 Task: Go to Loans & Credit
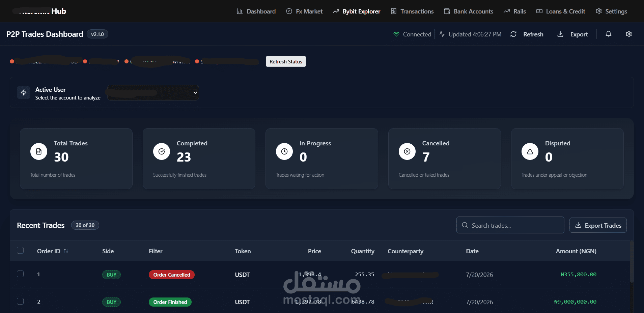click(561, 11)
